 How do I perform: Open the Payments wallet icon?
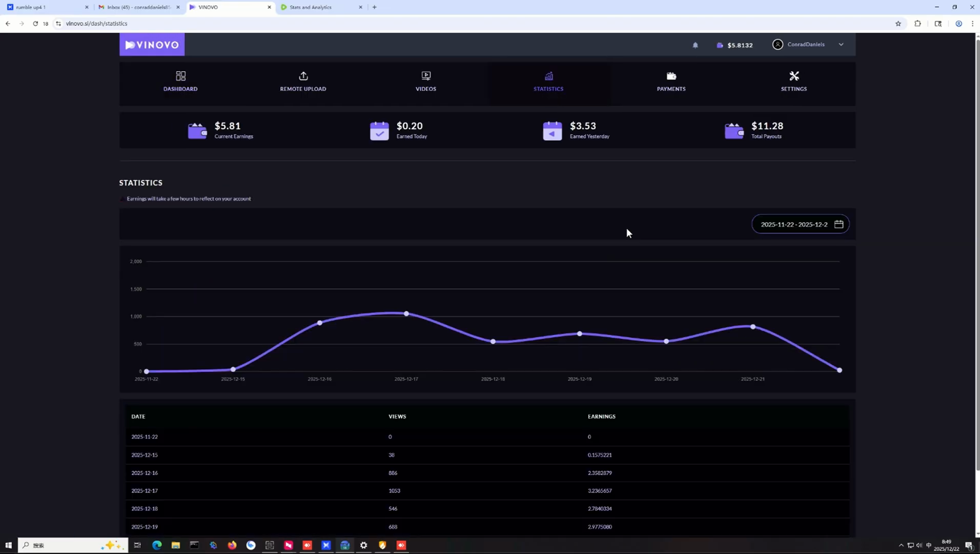tap(671, 76)
